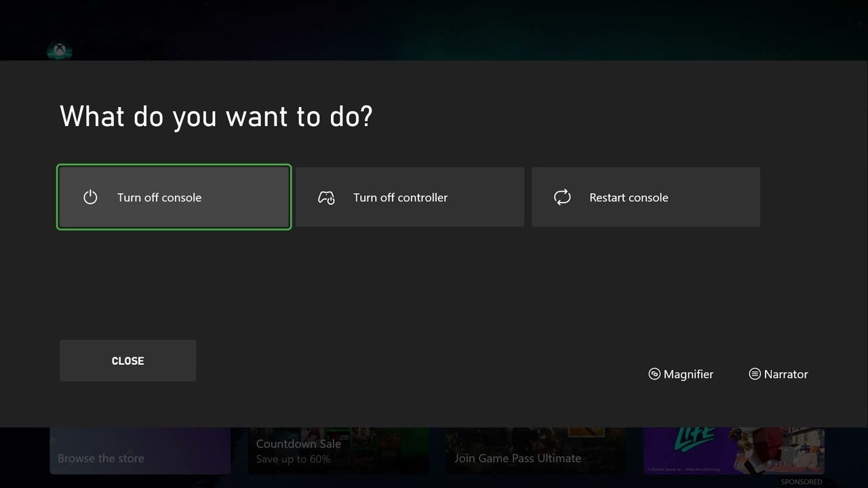The image size is (868, 488).
Task: Click the Xbox logo in the top bar
Action: pos(60,50)
